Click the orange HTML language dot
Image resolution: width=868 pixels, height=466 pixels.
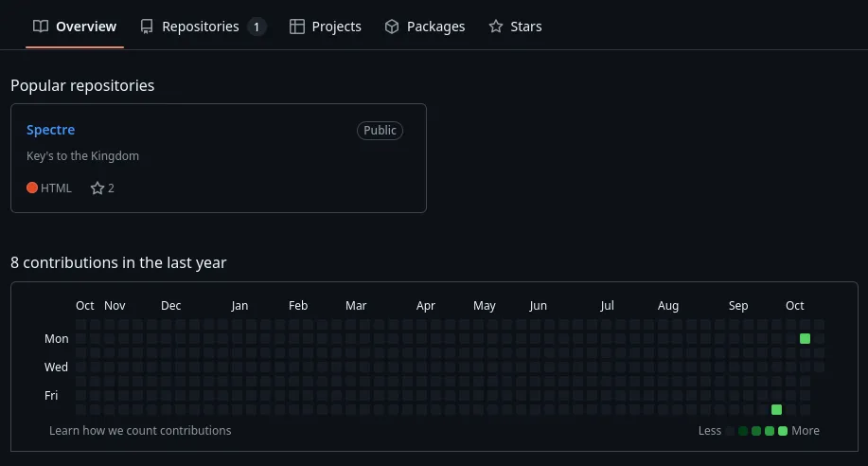pyautogui.click(x=32, y=188)
